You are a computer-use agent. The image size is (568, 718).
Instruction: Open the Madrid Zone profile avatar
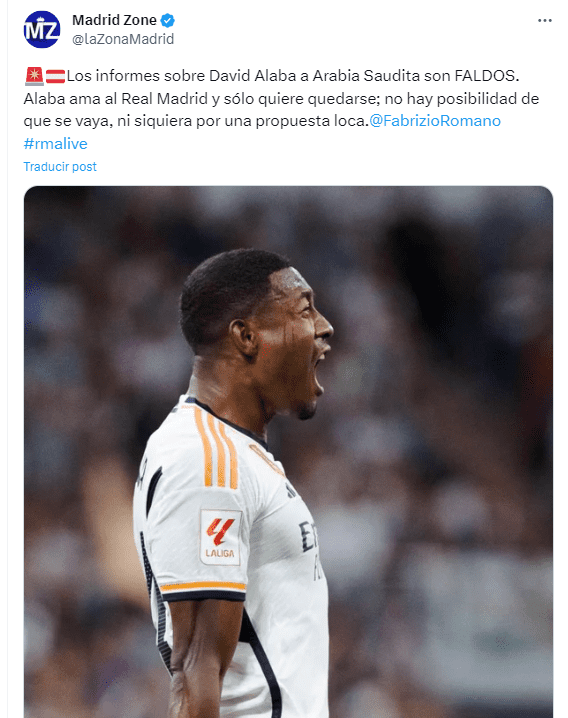tap(42, 30)
